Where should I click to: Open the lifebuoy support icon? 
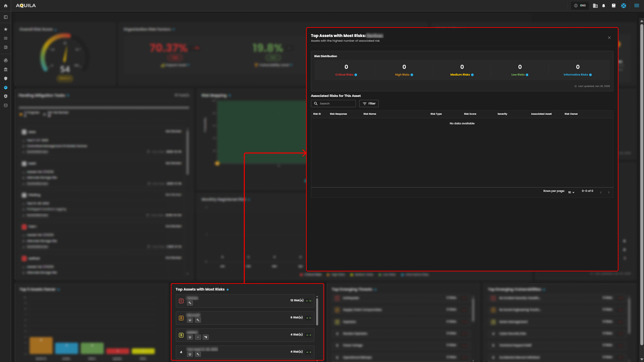coord(624,6)
